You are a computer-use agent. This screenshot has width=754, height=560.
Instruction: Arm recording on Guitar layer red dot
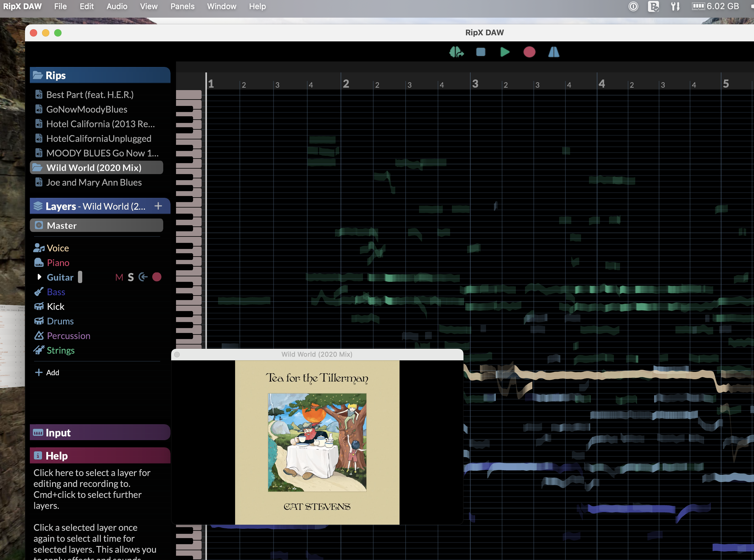(x=157, y=277)
